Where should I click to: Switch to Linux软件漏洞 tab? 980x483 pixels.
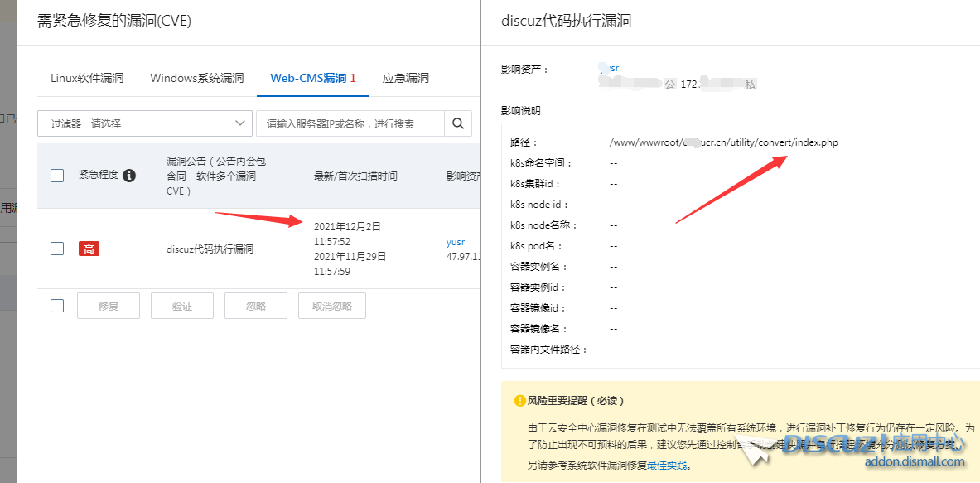[87, 79]
